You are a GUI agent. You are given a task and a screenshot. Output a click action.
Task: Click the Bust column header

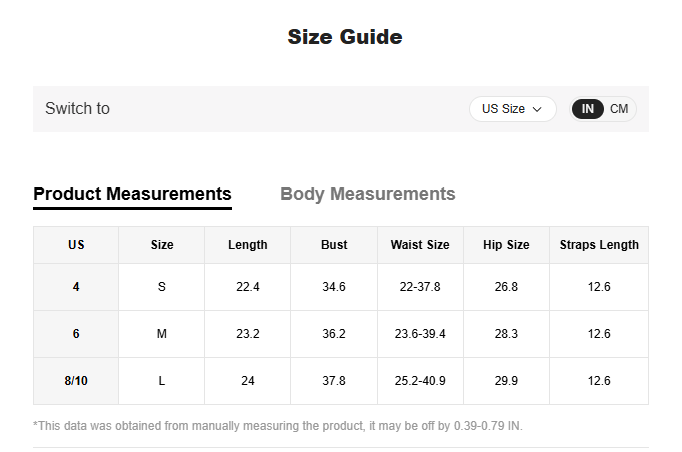pos(334,245)
